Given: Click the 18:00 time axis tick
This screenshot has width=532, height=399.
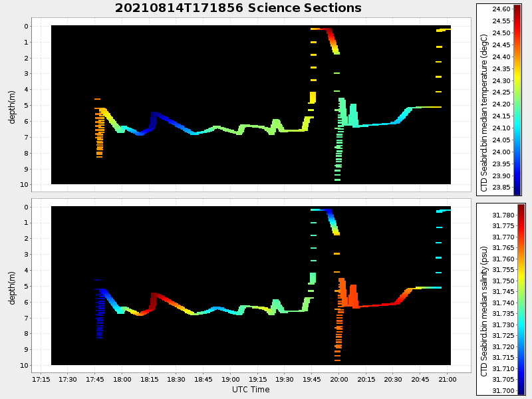Looking at the screenshot, I should (122, 379).
